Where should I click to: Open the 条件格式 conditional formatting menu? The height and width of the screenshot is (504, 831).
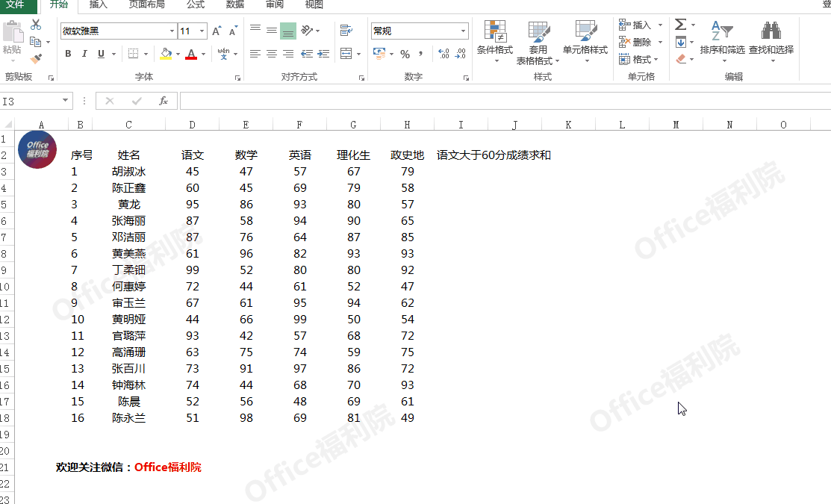tap(494, 42)
